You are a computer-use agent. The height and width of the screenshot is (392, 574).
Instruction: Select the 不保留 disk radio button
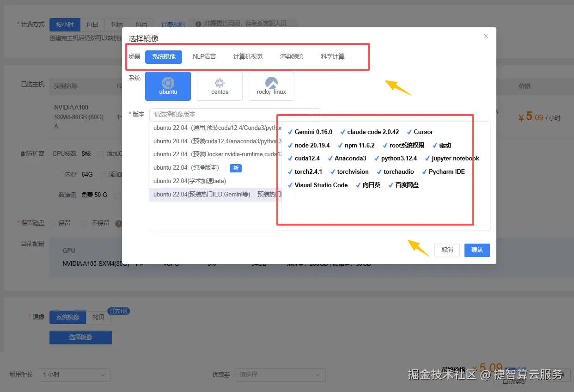tap(85, 223)
